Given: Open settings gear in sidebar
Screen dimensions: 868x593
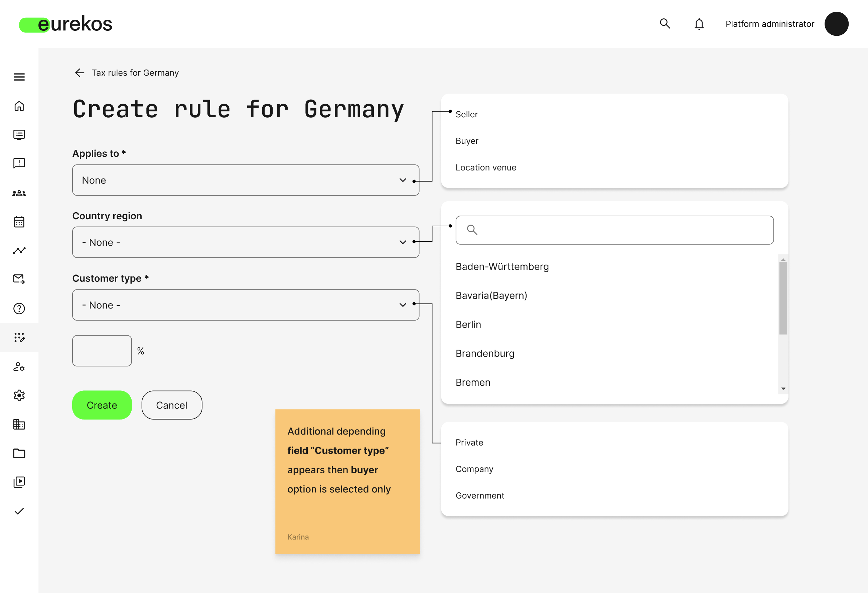Looking at the screenshot, I should point(19,395).
